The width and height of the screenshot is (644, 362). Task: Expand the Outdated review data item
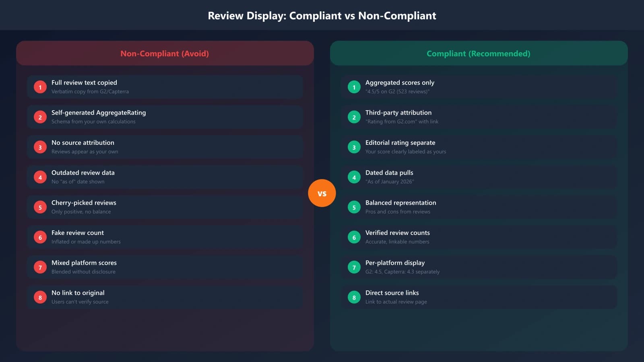pyautogui.click(x=165, y=177)
